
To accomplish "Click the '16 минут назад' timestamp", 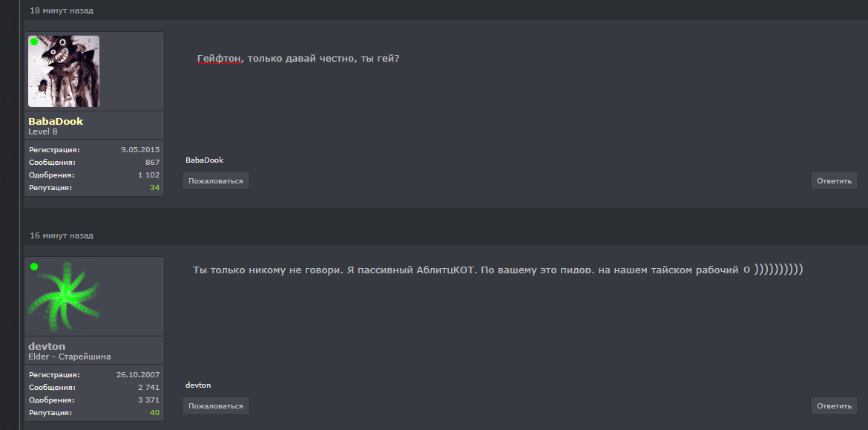I will point(62,235).
